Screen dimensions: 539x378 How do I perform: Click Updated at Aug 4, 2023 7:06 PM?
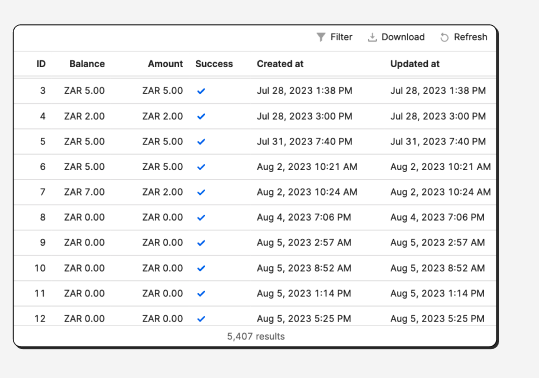[x=437, y=217]
